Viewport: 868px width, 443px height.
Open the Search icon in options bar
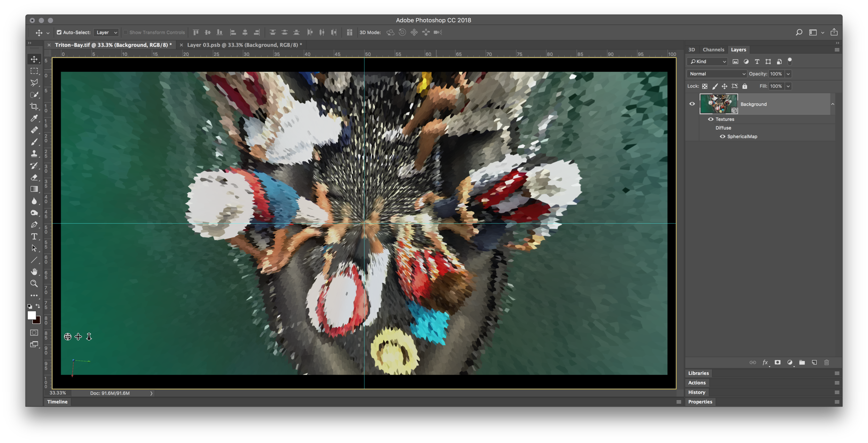pos(799,32)
